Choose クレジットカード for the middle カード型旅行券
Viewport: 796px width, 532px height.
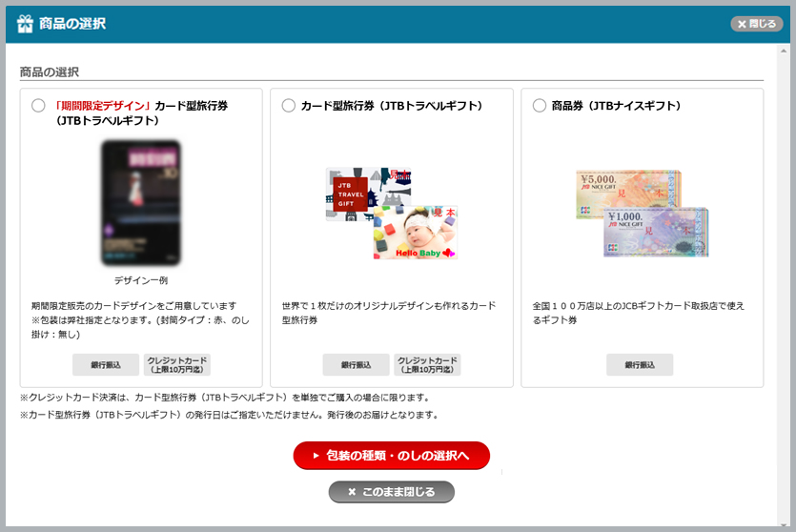[x=427, y=364]
